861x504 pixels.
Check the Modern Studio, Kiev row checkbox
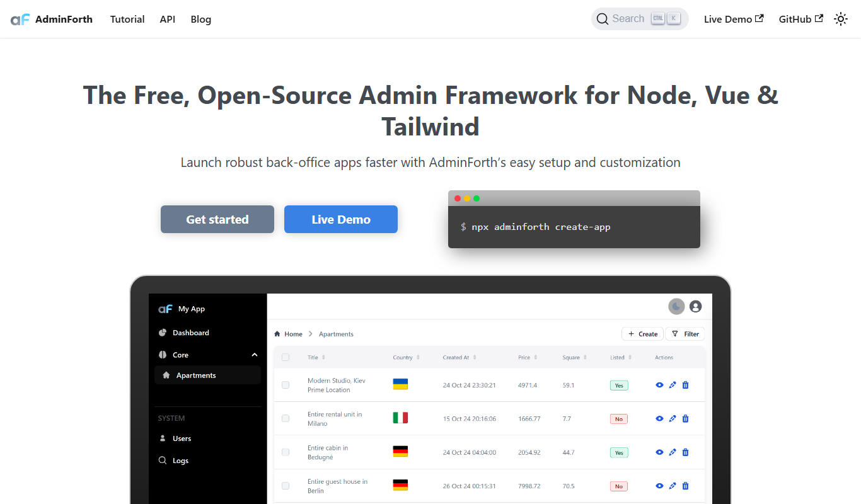tap(286, 385)
